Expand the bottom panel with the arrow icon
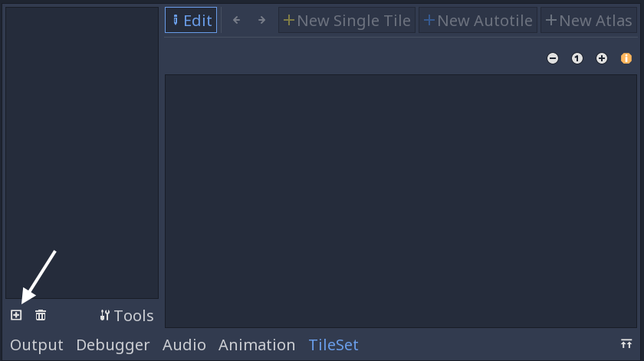This screenshot has height=361, width=644. coord(626,343)
